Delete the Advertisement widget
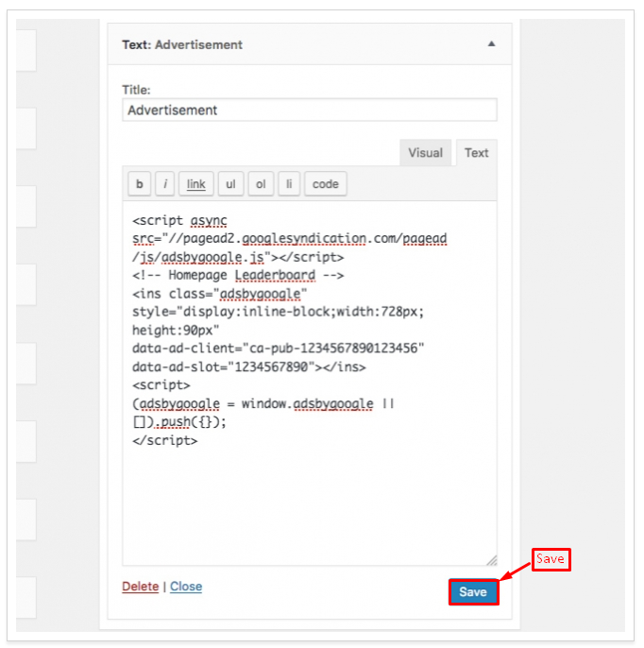 pyautogui.click(x=141, y=587)
